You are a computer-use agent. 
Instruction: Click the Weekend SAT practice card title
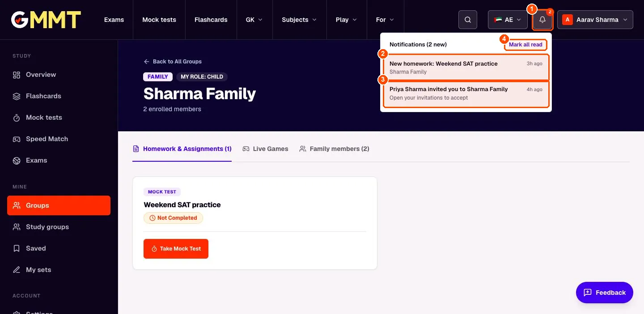click(x=182, y=205)
